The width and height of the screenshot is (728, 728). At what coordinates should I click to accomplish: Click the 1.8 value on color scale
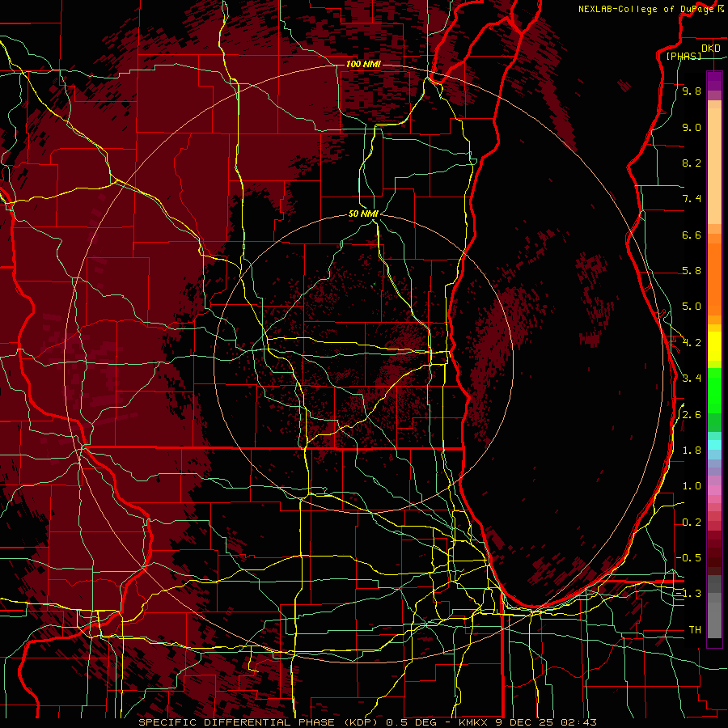692,451
